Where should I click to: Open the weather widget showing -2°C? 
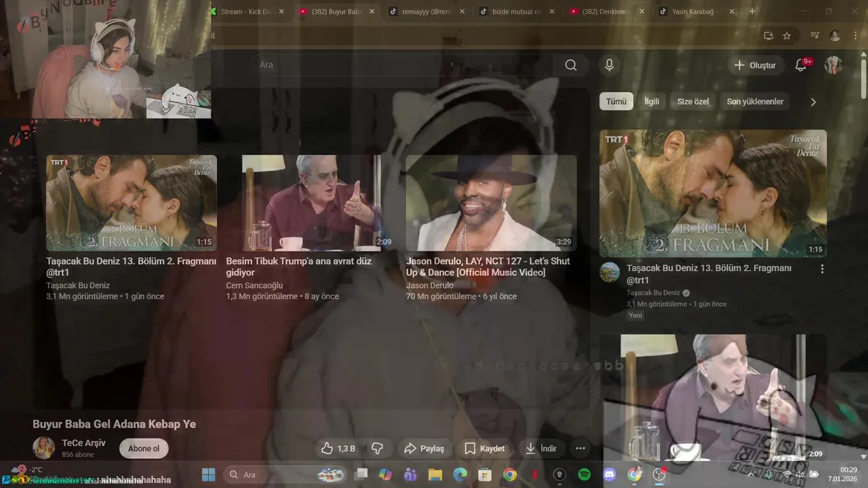click(x=27, y=470)
